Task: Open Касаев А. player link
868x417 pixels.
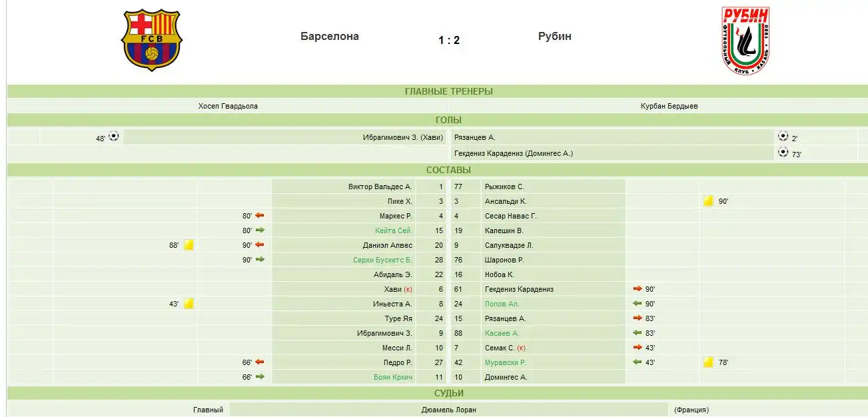Action: click(x=502, y=333)
